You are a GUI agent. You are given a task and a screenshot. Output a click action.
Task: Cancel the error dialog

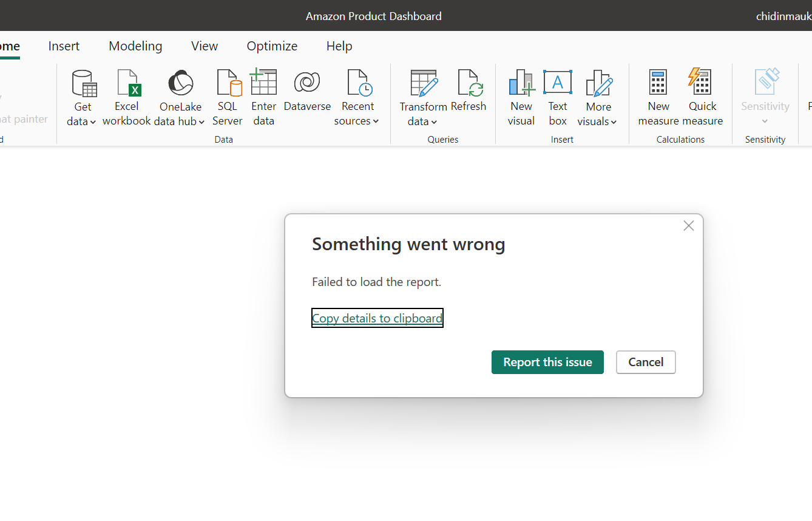(x=646, y=362)
